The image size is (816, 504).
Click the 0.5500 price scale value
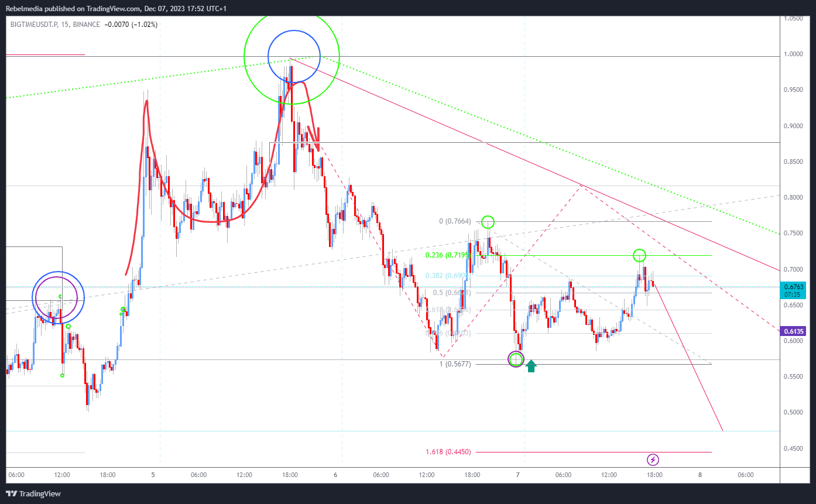click(793, 377)
